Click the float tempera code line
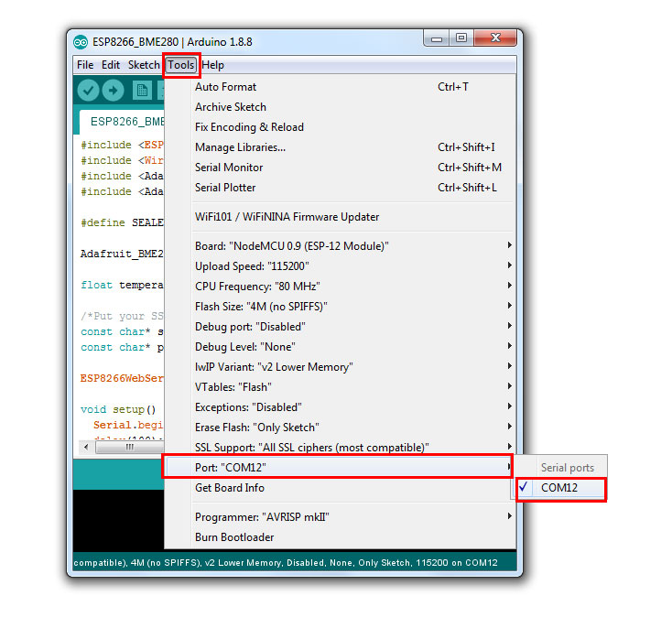672x628 pixels. pyautogui.click(x=122, y=285)
